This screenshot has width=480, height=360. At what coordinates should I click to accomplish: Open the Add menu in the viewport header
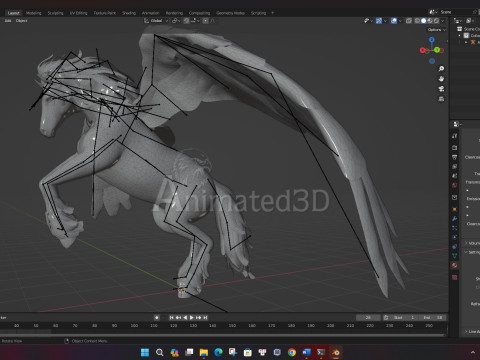(x=8, y=21)
